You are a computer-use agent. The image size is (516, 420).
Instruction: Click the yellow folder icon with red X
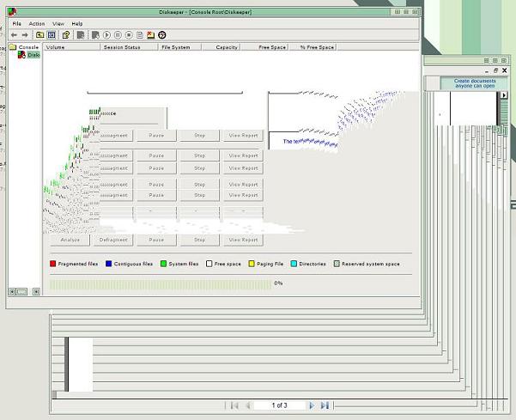tap(151, 35)
